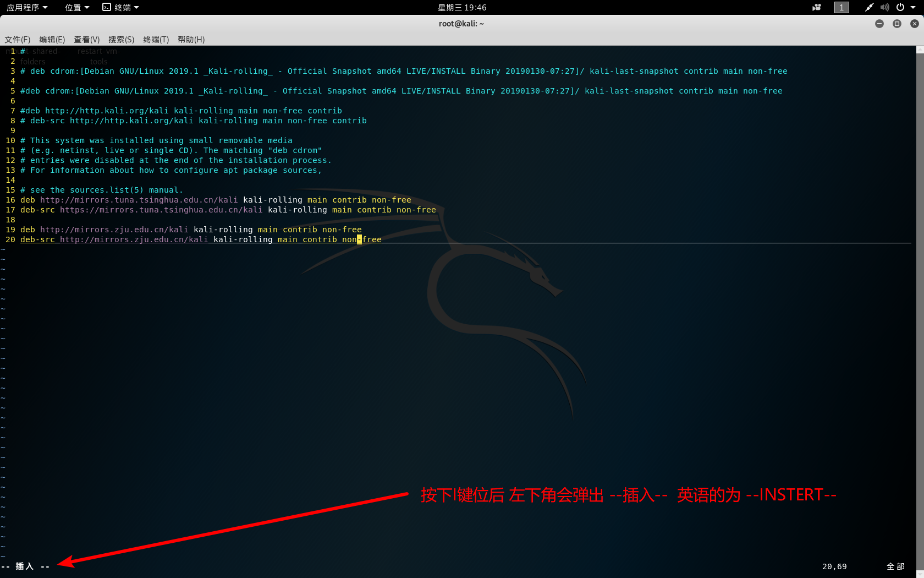Click "non-free" at the end of line 19
The image size is (924, 578).
coord(342,230)
